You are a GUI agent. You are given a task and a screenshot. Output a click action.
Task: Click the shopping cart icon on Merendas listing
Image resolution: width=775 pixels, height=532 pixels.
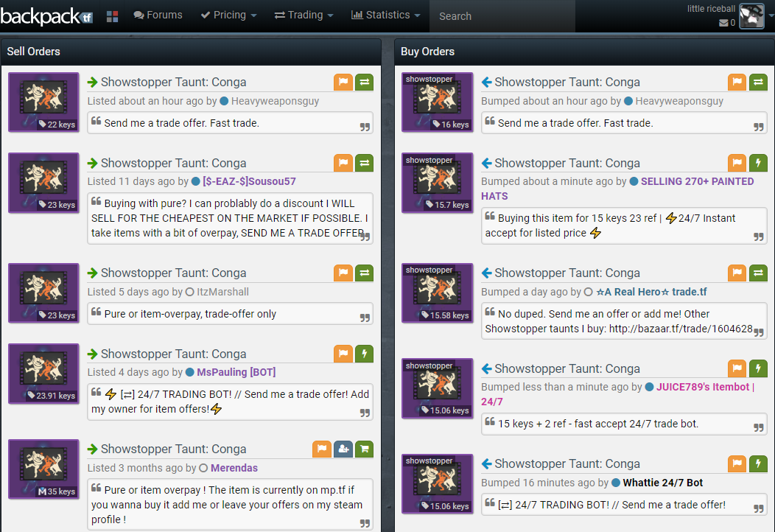click(x=364, y=449)
